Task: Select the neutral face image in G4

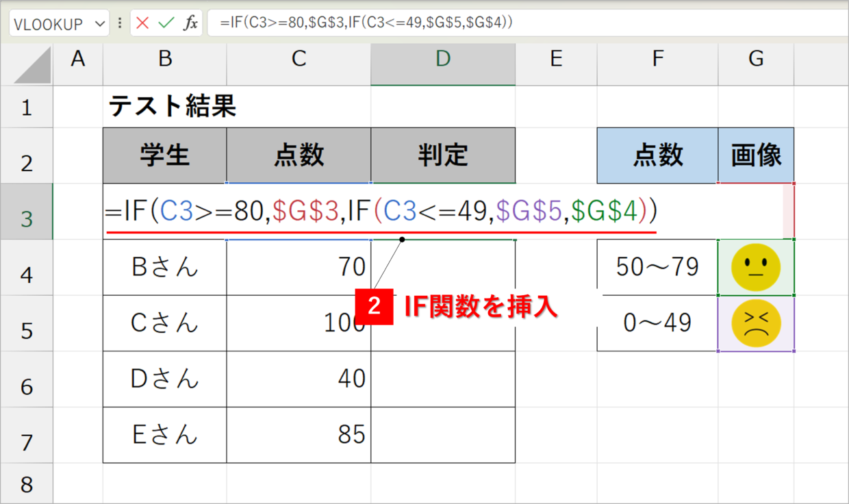Action: pyautogui.click(x=755, y=267)
